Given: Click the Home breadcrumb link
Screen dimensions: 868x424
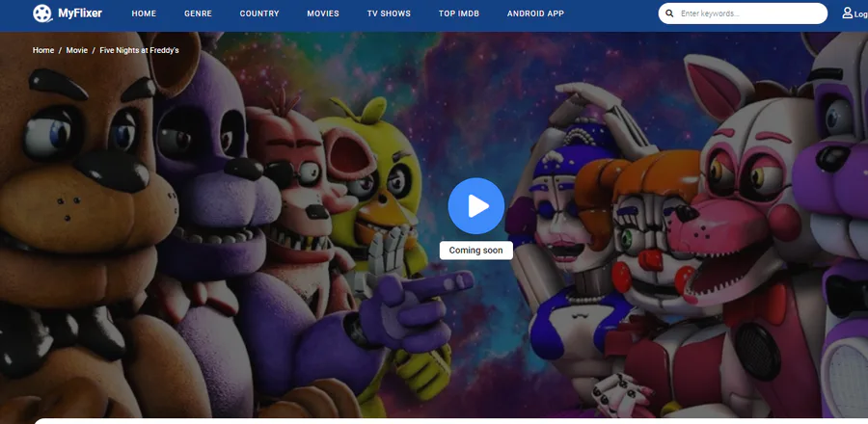Looking at the screenshot, I should (43, 50).
